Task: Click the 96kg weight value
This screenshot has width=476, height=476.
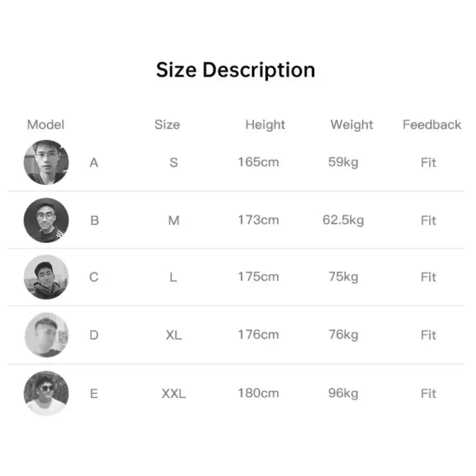Action: click(x=343, y=393)
